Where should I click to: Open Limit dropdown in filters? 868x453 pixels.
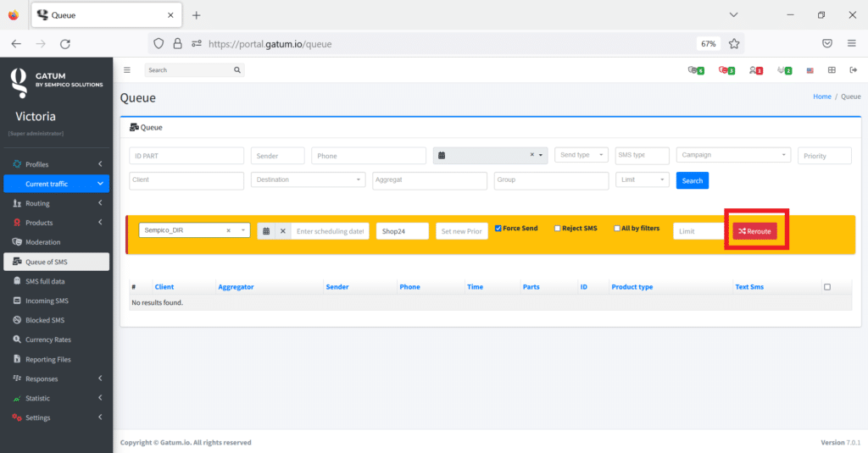[x=643, y=180]
